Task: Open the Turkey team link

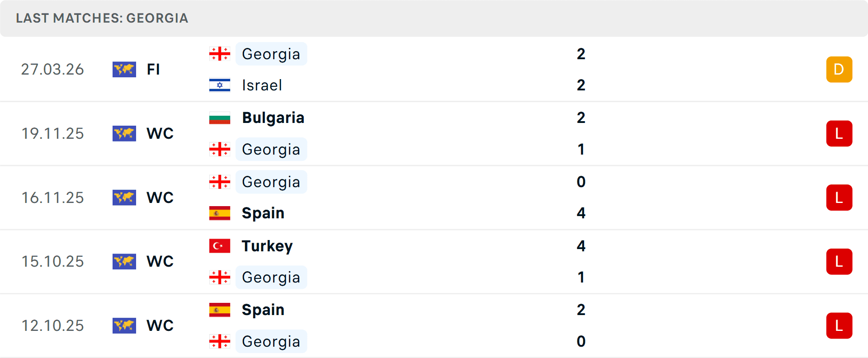Action: [267, 246]
